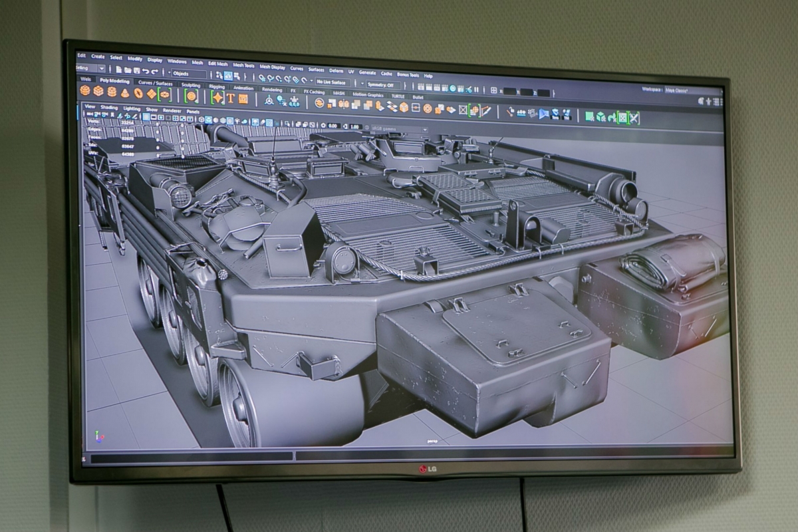This screenshot has height=532, width=798.
Task: Create a polygon sphere from the shelf
Action: click(x=85, y=90)
